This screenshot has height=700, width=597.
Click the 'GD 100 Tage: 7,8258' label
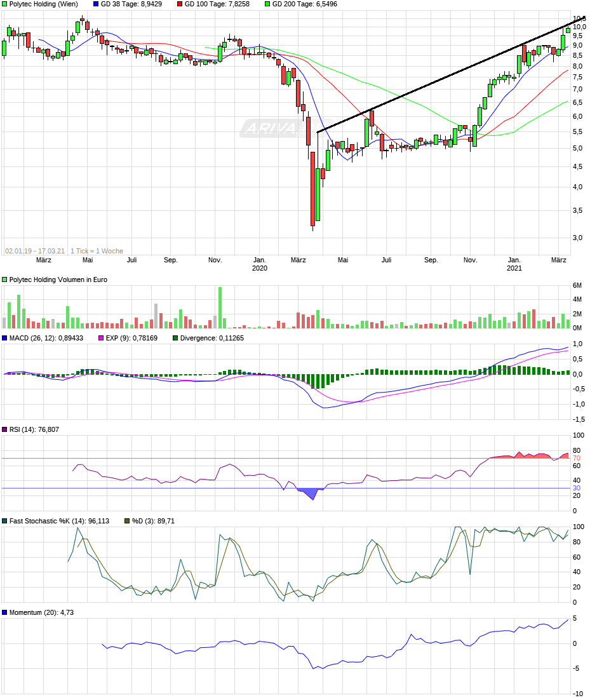click(x=217, y=4)
